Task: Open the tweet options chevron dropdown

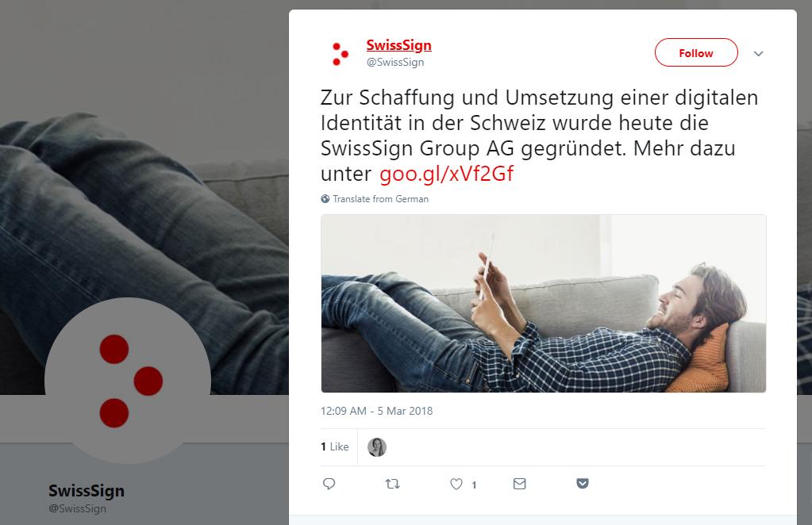Action: [758, 53]
